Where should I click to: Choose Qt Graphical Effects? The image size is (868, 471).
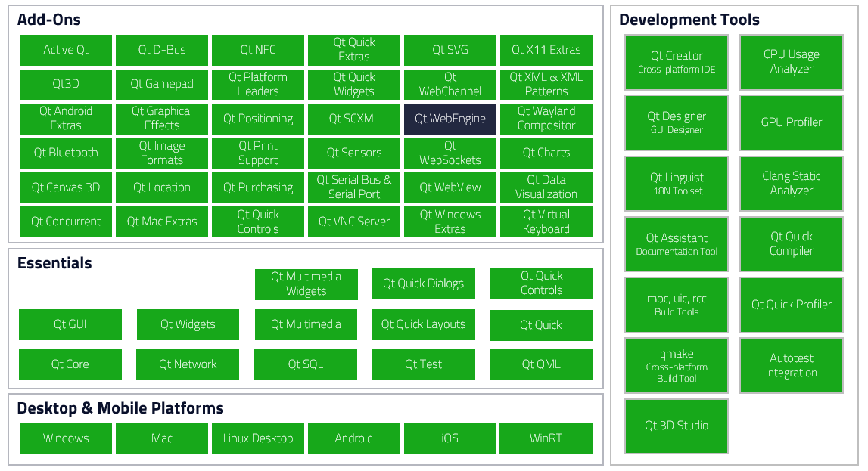pos(162,118)
